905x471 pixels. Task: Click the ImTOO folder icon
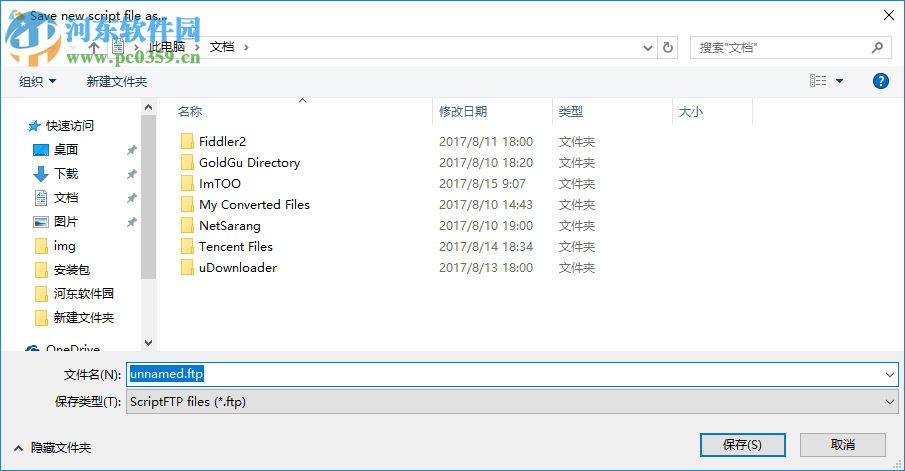(x=187, y=184)
